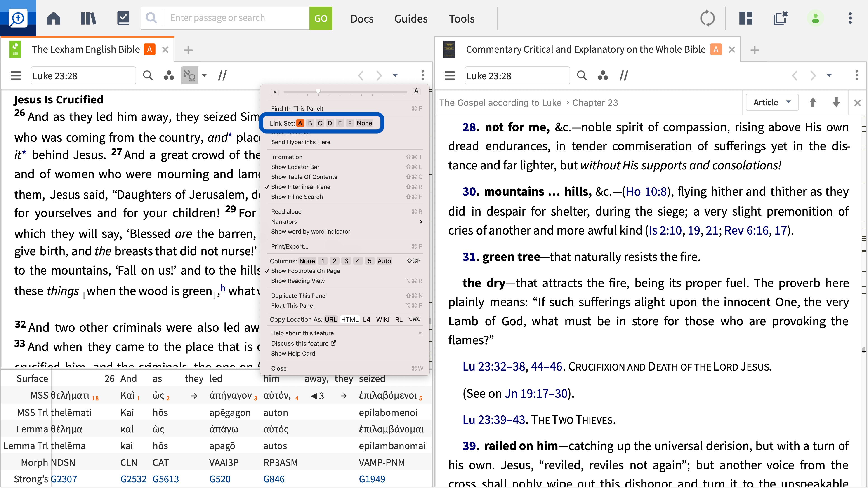Image resolution: width=868 pixels, height=488 pixels.
Task: Open Lexham Bible history dropdown arrow
Action: pos(395,75)
